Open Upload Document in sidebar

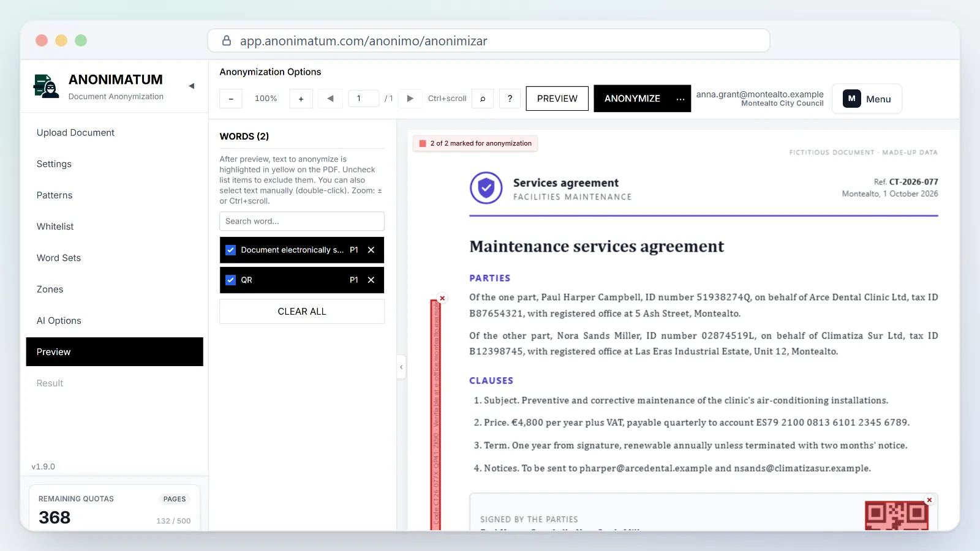(115, 133)
